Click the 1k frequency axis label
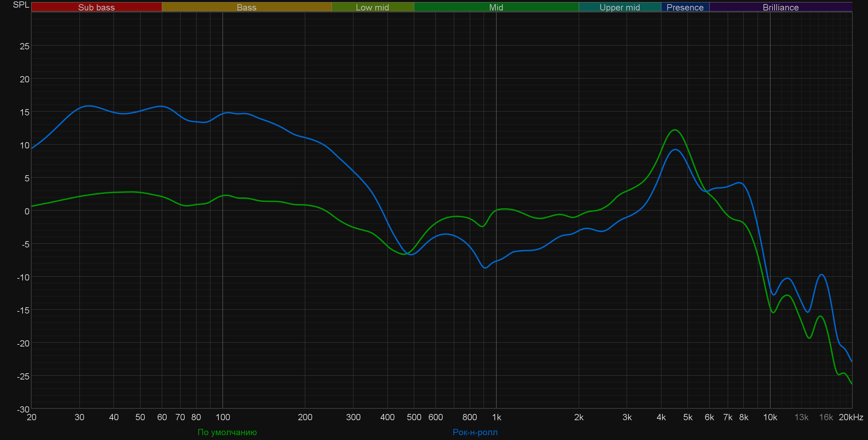868x440 pixels. (496, 417)
